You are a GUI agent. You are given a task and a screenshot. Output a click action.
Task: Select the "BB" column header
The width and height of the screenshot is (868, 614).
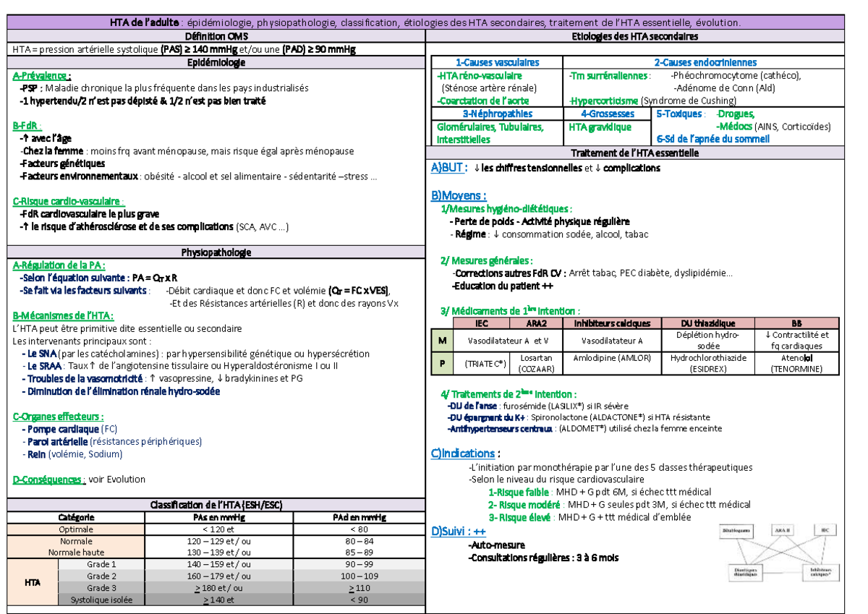click(796, 323)
